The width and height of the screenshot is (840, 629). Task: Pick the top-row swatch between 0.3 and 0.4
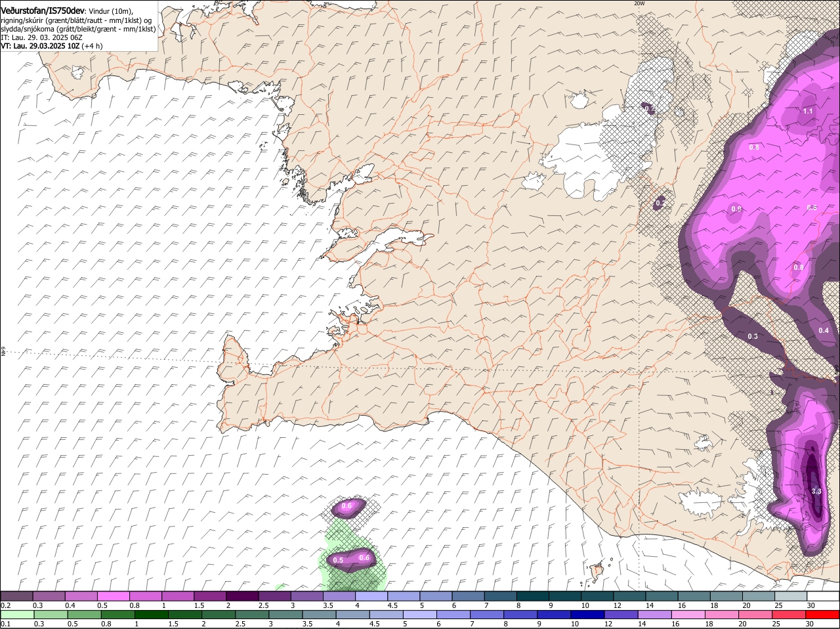(x=49, y=596)
